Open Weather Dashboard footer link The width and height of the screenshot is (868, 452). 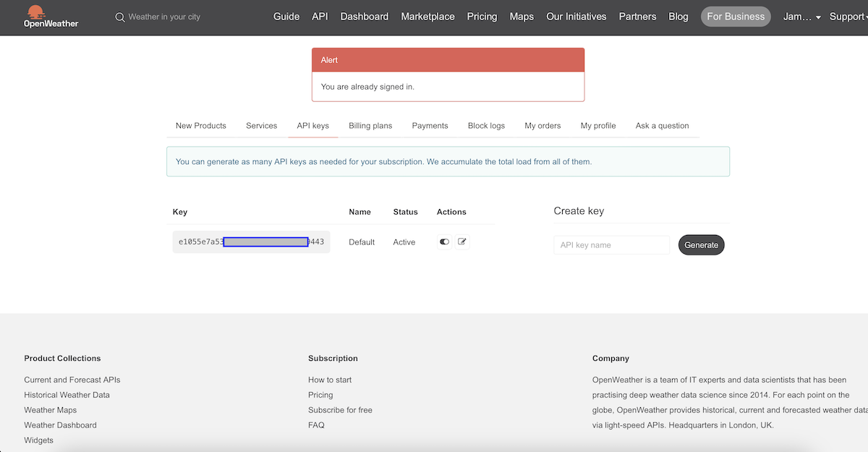60,425
